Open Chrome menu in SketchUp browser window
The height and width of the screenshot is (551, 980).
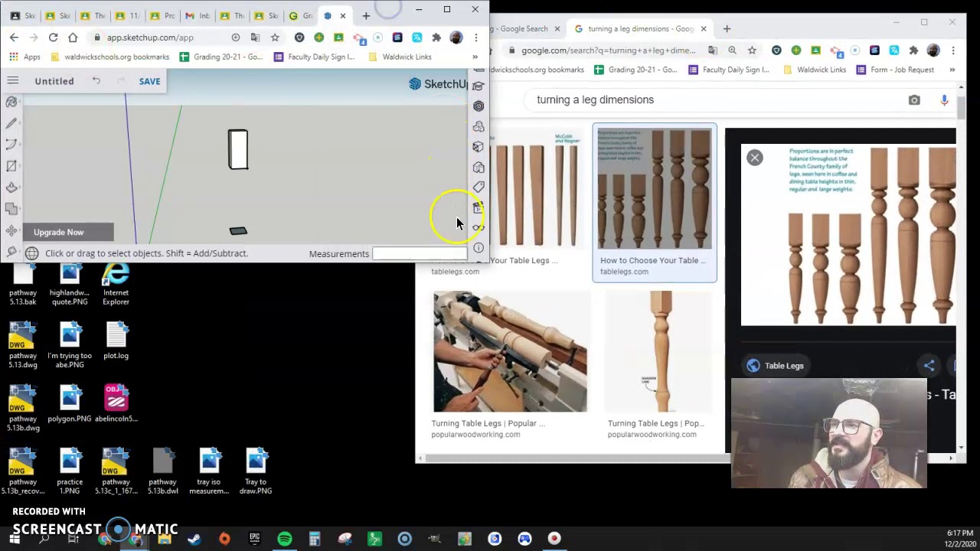475,37
